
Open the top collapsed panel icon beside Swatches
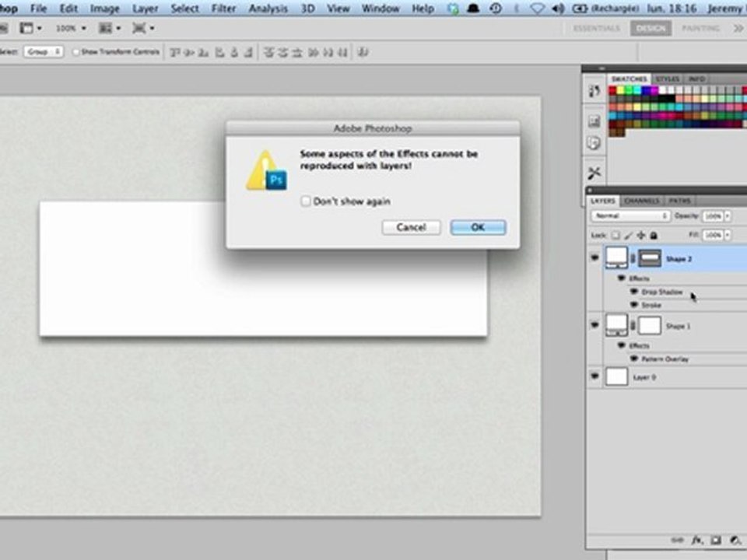tap(594, 91)
